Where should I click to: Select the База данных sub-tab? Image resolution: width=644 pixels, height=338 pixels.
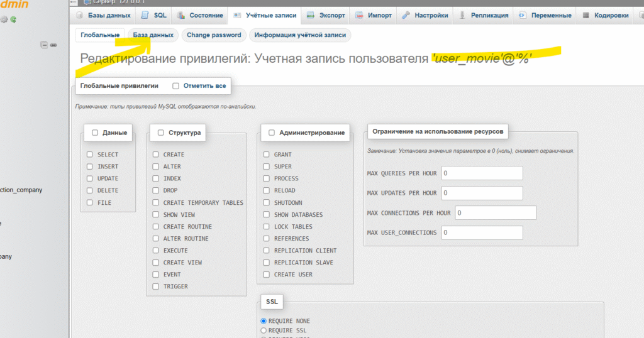(153, 35)
